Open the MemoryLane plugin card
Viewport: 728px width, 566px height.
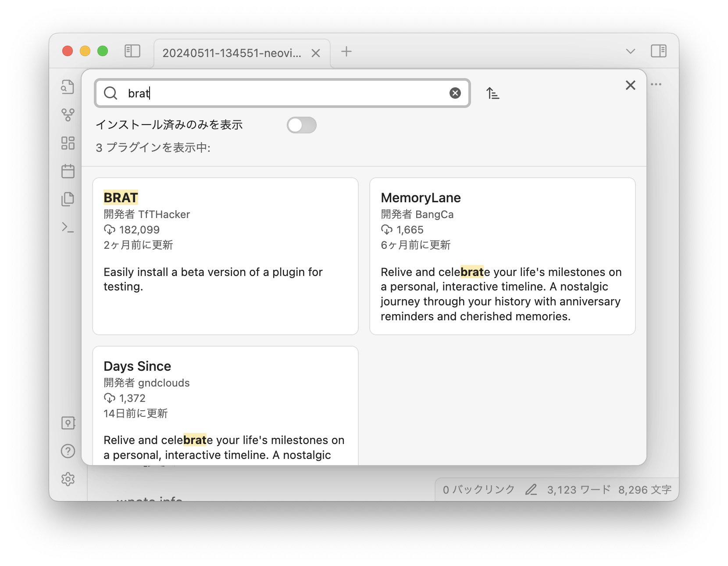point(503,256)
